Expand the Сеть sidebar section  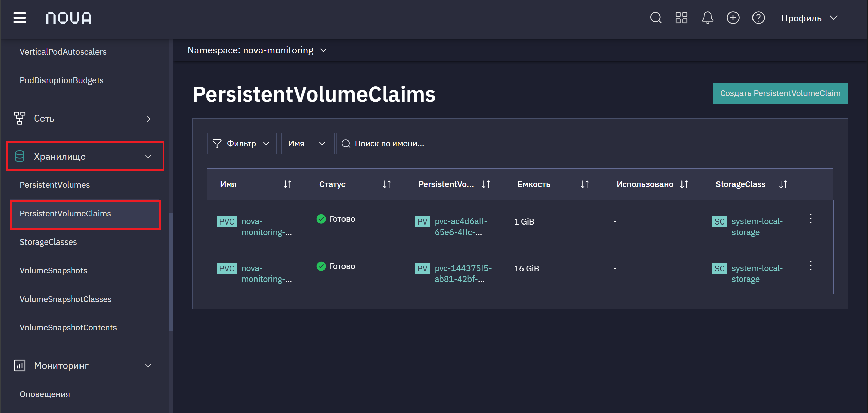pos(82,119)
